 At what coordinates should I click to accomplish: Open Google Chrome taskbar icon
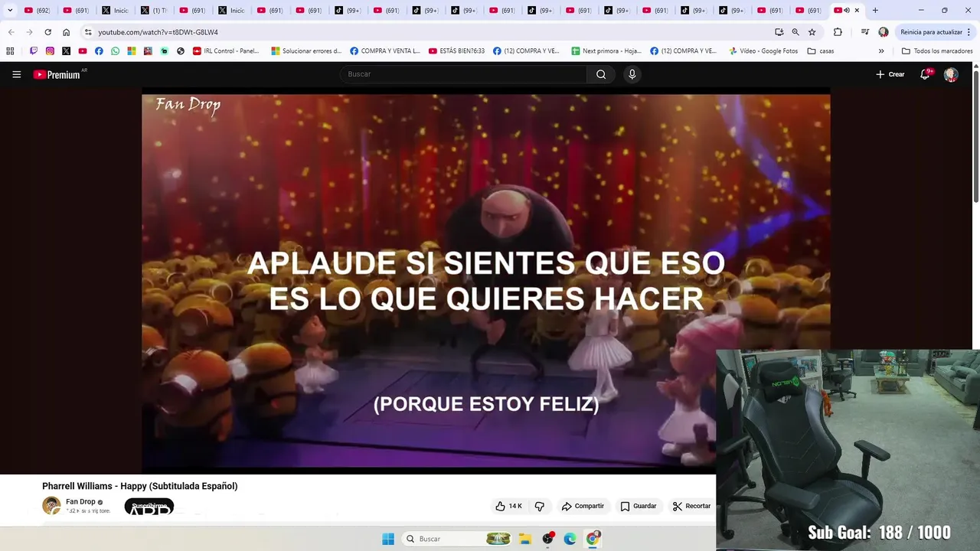[593, 539]
